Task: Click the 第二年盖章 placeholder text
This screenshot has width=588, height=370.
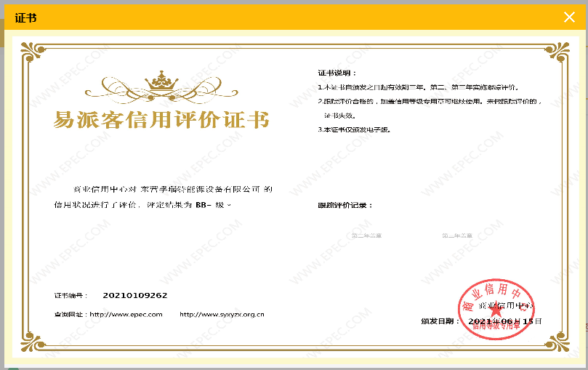Action: [366, 236]
